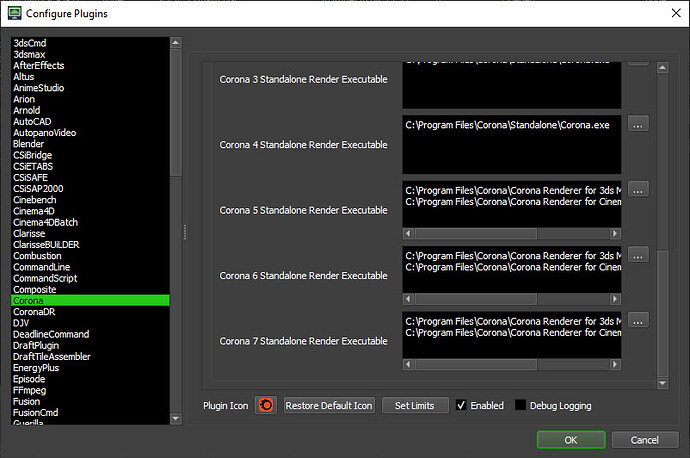Click the Corona plugin icon button
The height and width of the screenshot is (458, 690).
(x=266, y=405)
